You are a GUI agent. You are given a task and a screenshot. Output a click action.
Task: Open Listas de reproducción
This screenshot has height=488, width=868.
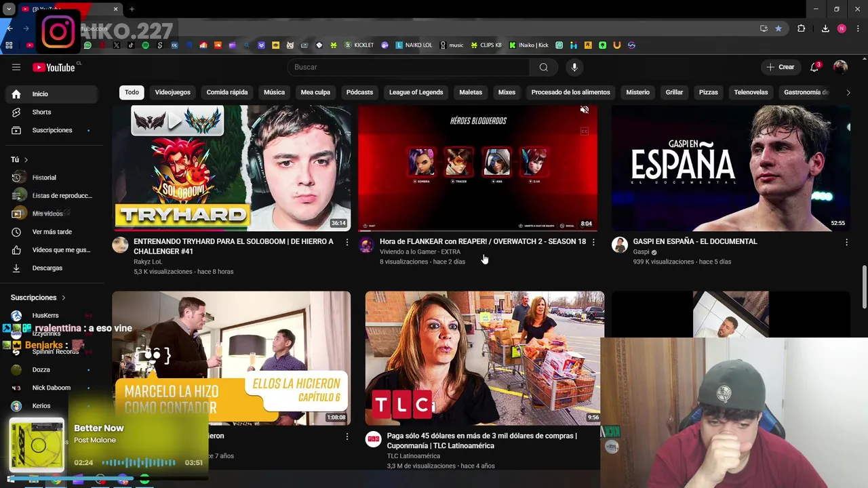click(x=52, y=195)
